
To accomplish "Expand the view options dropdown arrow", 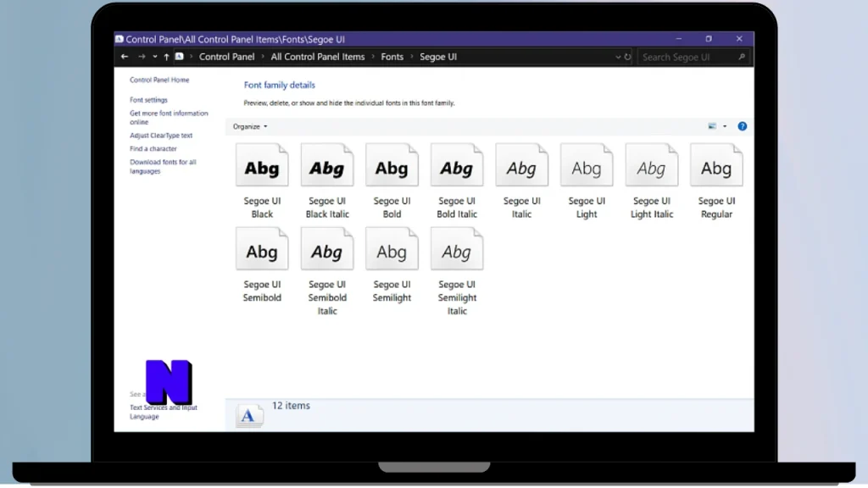I will (725, 126).
